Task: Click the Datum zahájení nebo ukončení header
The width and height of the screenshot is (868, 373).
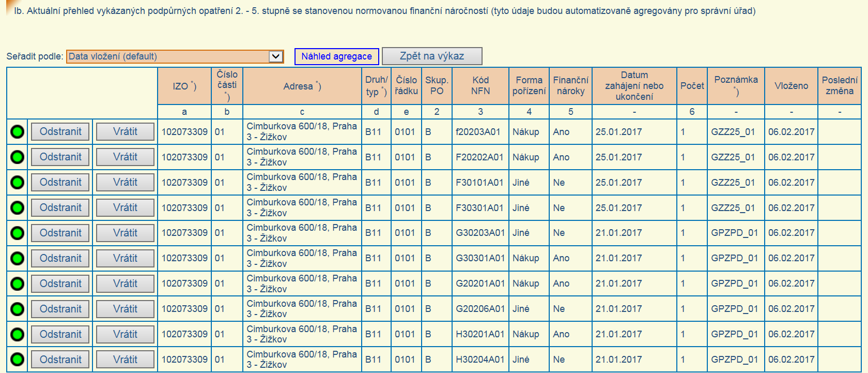Action: click(634, 86)
